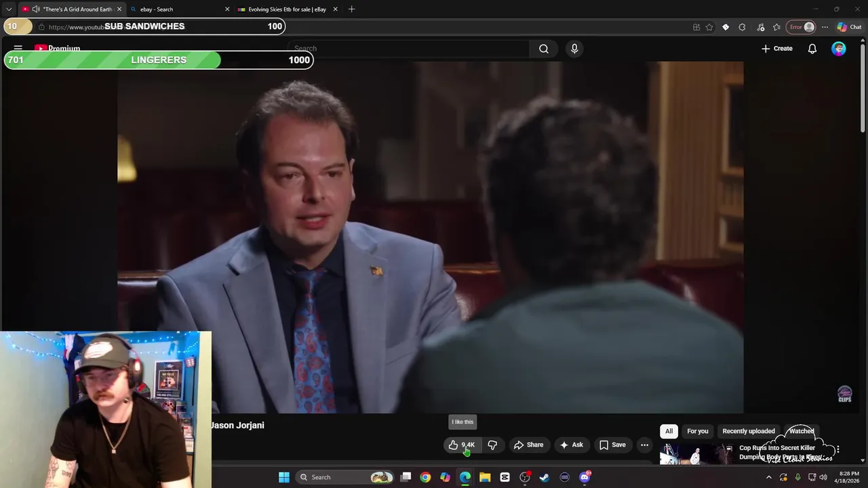
Task: Open a new browser tab
Action: point(351,9)
